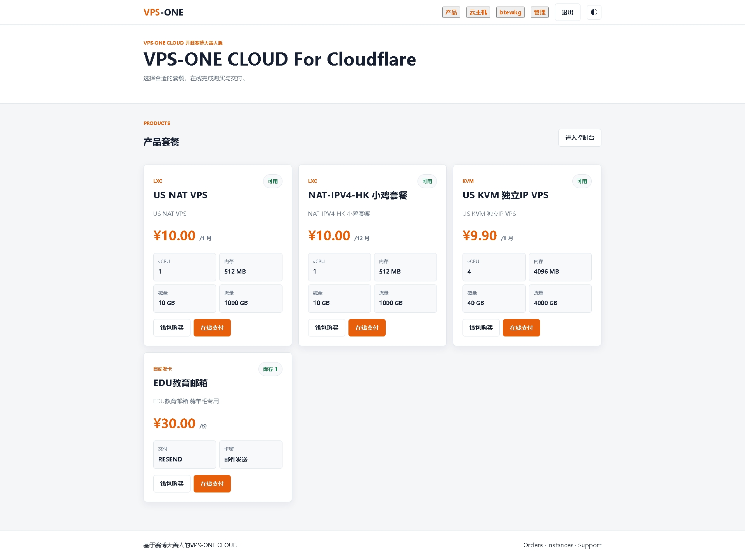Viewport: 745px width, 560px height.
Task: Click the 可用 badge on US NAT VPS
Action: 272,181
